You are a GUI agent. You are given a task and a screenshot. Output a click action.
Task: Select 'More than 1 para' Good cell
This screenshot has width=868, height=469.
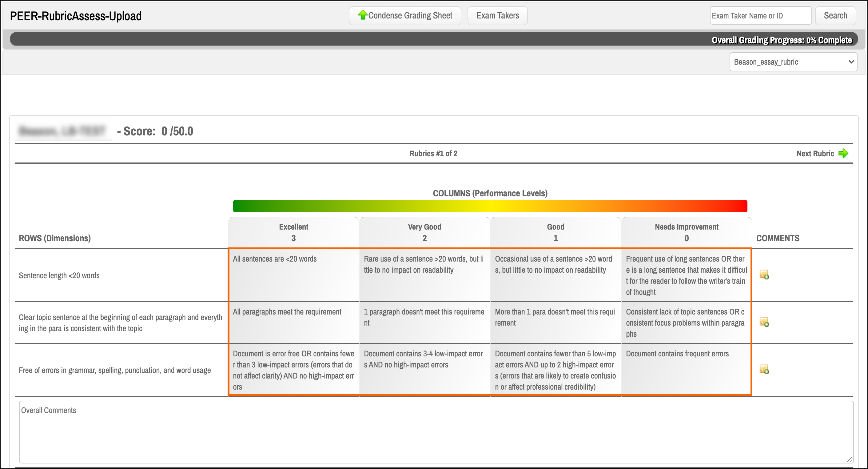[x=555, y=323]
